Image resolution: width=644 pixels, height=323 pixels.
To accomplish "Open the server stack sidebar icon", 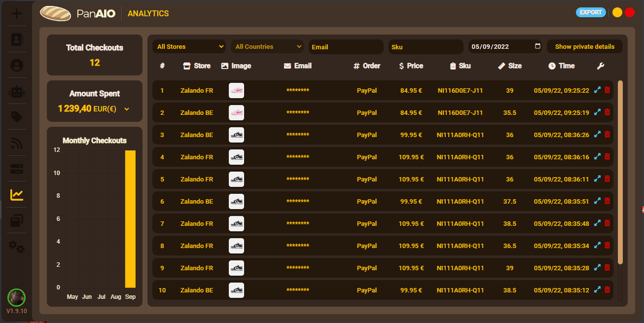I will click(17, 169).
